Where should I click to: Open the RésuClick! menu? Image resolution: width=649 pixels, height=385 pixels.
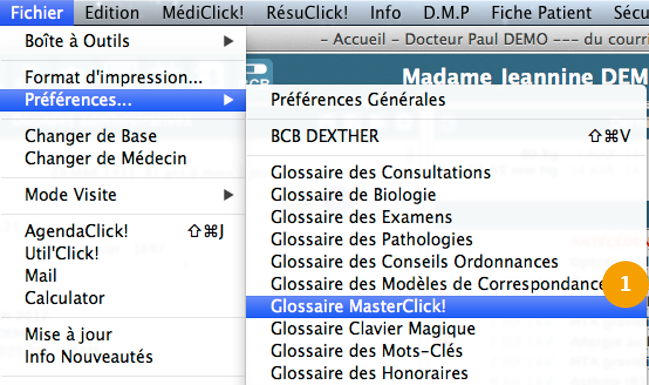pos(307,12)
